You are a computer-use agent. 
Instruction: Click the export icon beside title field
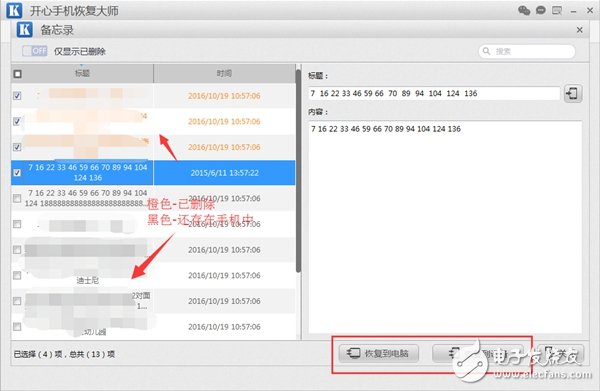point(573,93)
